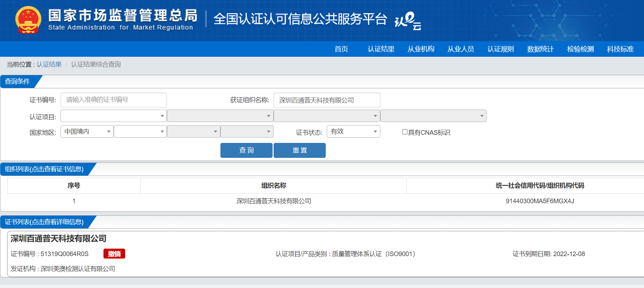Click the 查询 search button
This screenshot has width=644, height=288.
point(246,150)
